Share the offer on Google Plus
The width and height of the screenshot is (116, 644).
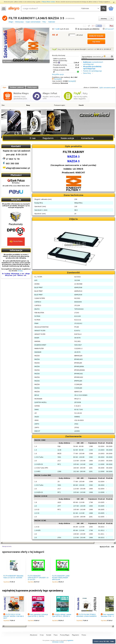tap(93, 26)
